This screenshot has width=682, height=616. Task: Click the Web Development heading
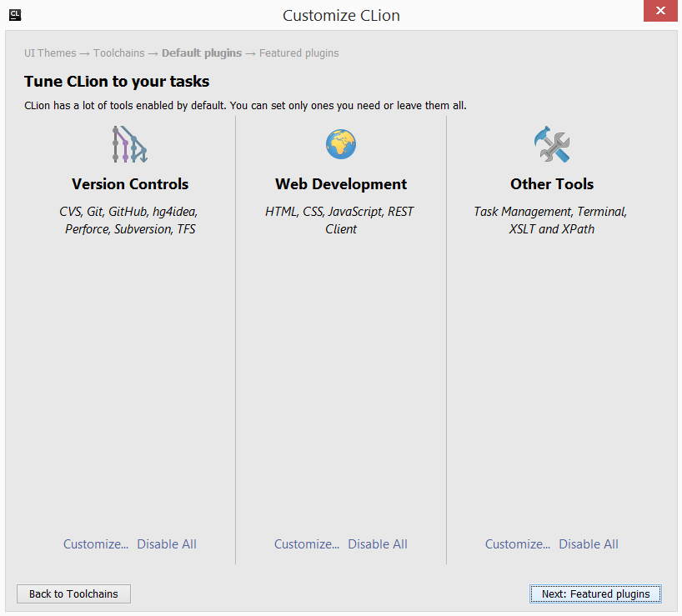click(x=341, y=184)
